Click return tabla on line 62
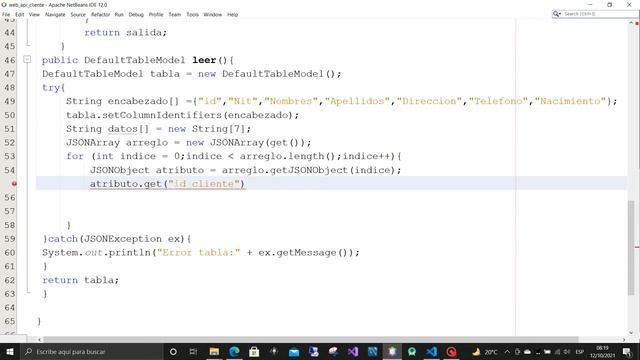The width and height of the screenshot is (640, 360). click(80, 280)
